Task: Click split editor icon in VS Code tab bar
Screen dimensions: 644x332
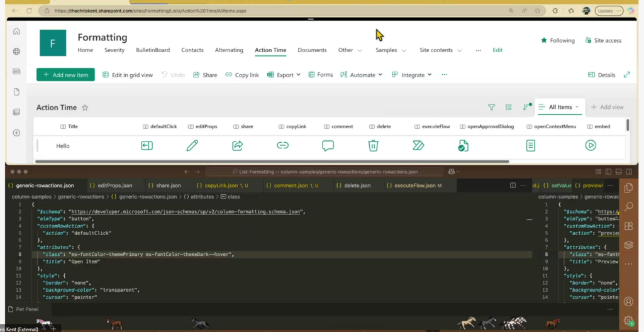Action: point(513,185)
